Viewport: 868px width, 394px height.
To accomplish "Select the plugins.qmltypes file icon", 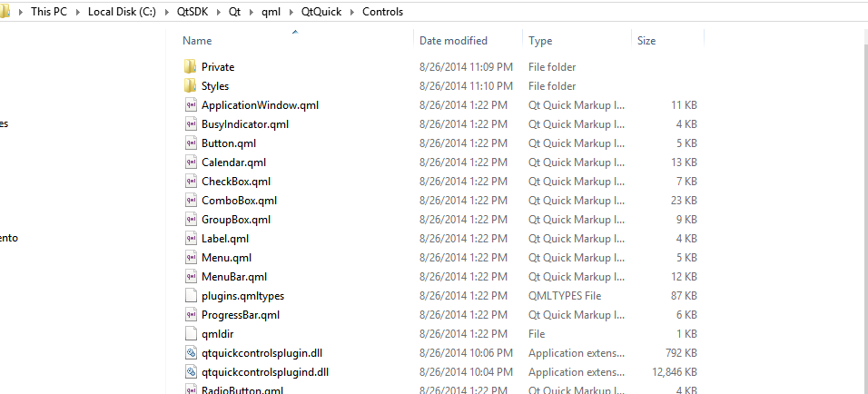I will tap(191, 296).
